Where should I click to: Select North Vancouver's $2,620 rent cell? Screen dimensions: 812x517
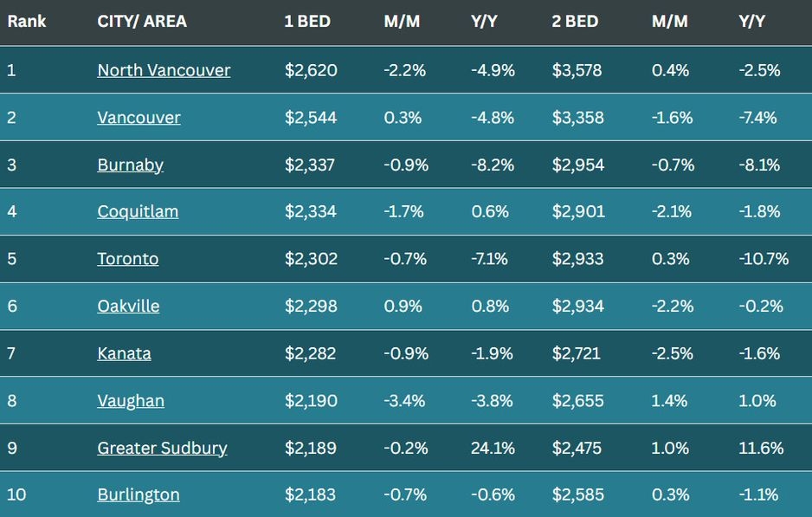tap(311, 70)
